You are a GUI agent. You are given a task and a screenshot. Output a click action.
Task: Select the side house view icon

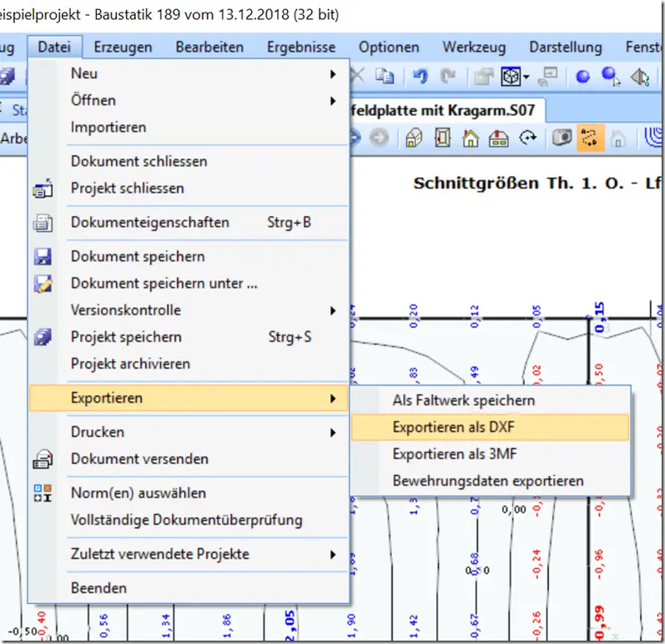(499, 138)
